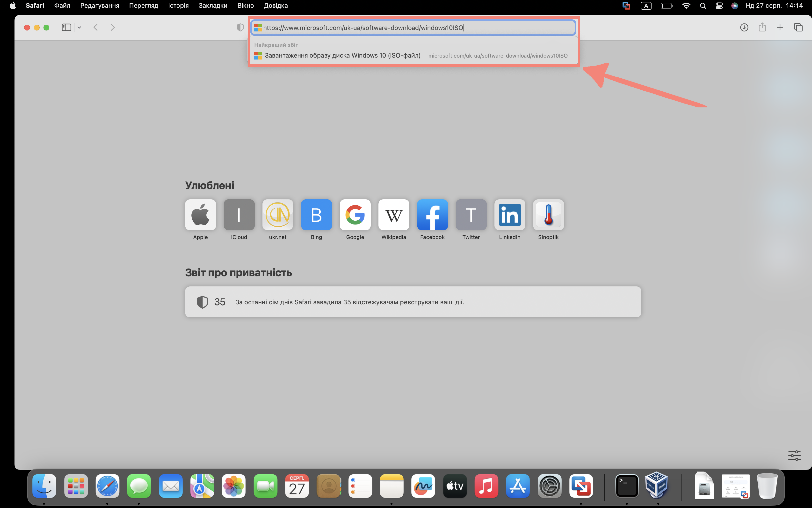Open VMware Fusion from the Dock
This screenshot has width=812, height=508.
581,486
